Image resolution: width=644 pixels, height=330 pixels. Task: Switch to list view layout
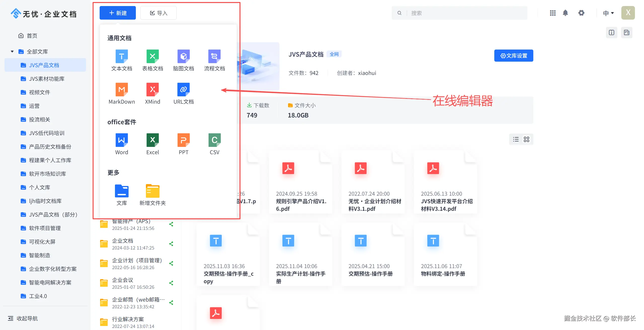coord(516,139)
